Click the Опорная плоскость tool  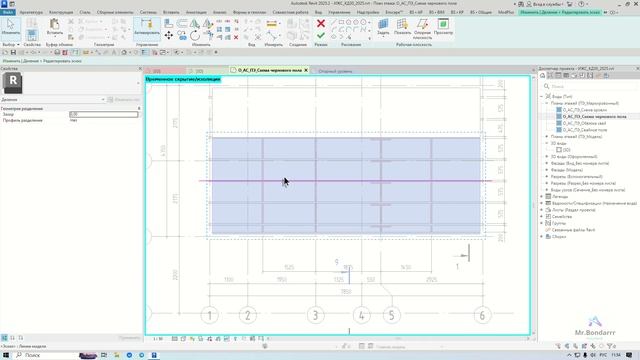[x=422, y=29]
